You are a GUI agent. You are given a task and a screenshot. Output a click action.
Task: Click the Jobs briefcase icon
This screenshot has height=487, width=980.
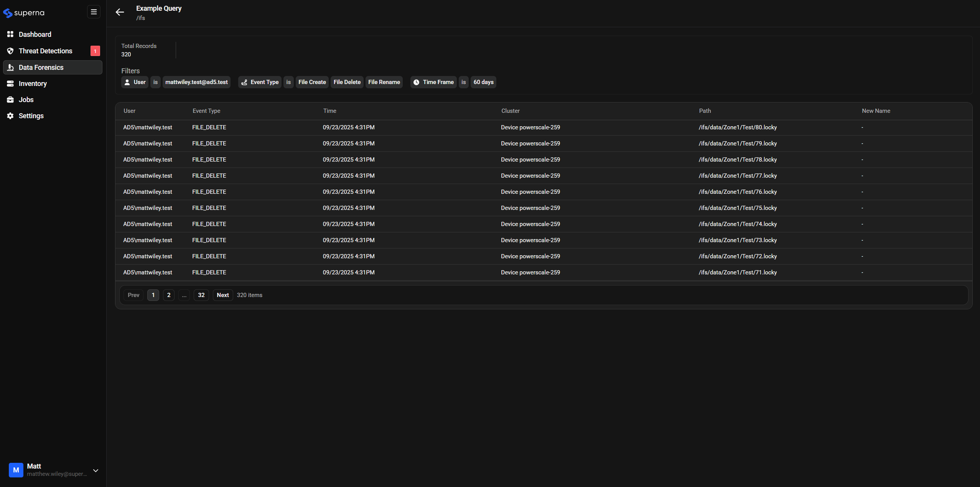(10, 100)
